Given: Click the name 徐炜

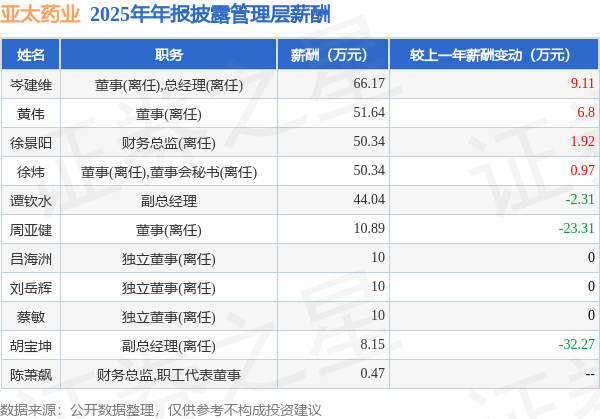Looking at the screenshot, I should [x=31, y=172].
